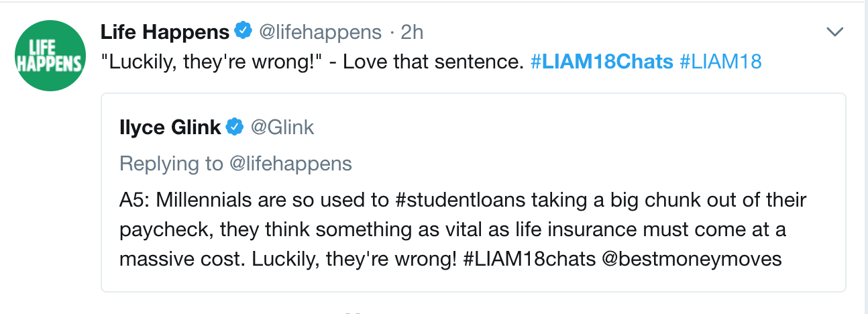Click verified badge next to Ilyce Glink
This screenshot has height=314, width=868.
tap(235, 127)
